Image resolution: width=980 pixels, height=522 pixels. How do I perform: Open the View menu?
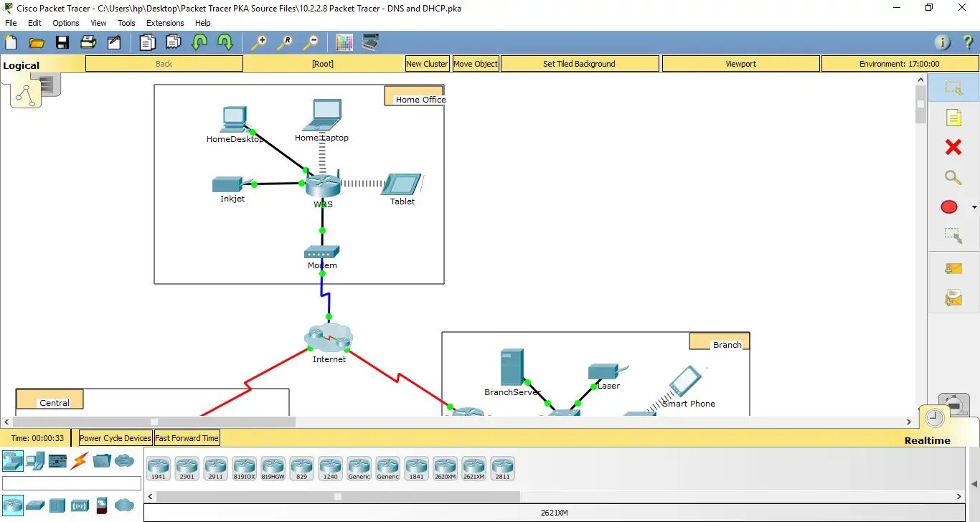tap(98, 23)
